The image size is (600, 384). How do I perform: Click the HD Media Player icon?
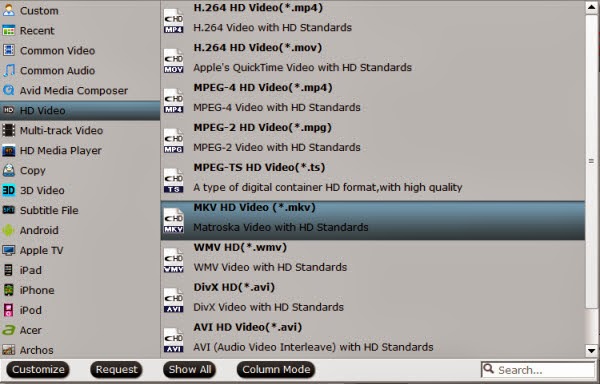[x=8, y=150]
